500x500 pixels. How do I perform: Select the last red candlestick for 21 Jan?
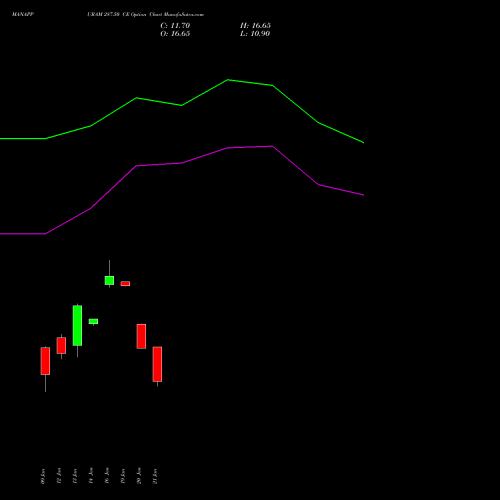pos(157,364)
